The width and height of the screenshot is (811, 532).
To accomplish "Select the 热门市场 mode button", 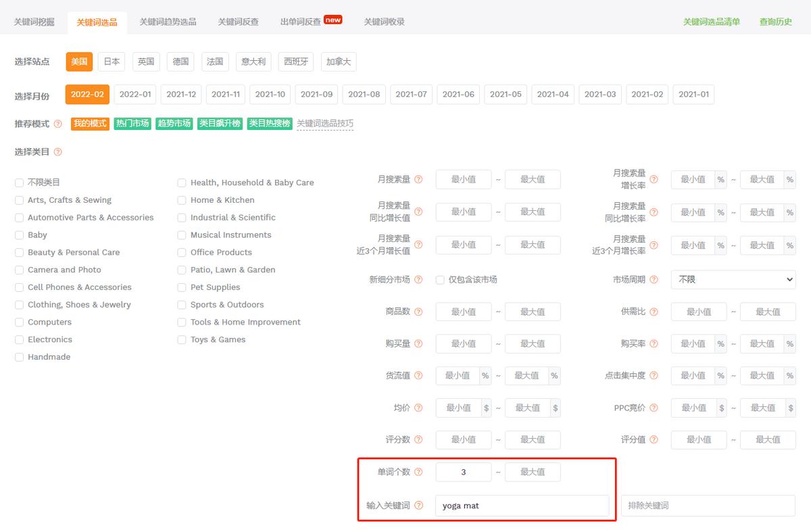I will pyautogui.click(x=132, y=124).
